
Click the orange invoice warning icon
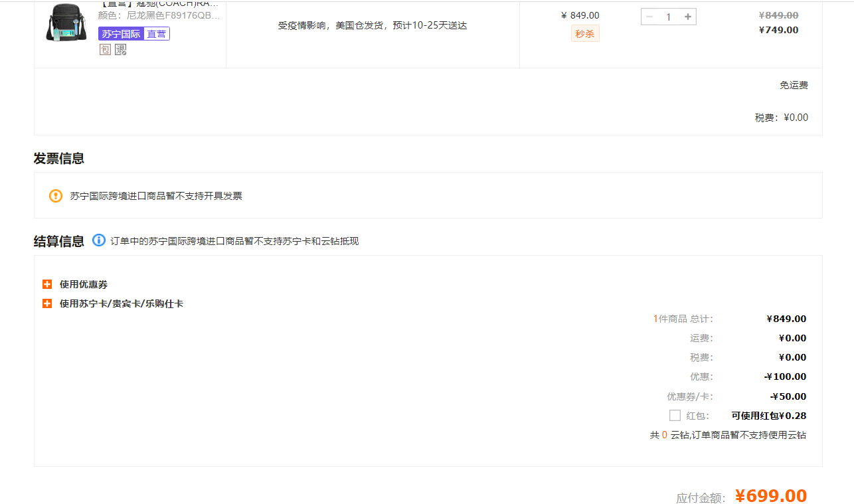tap(56, 196)
